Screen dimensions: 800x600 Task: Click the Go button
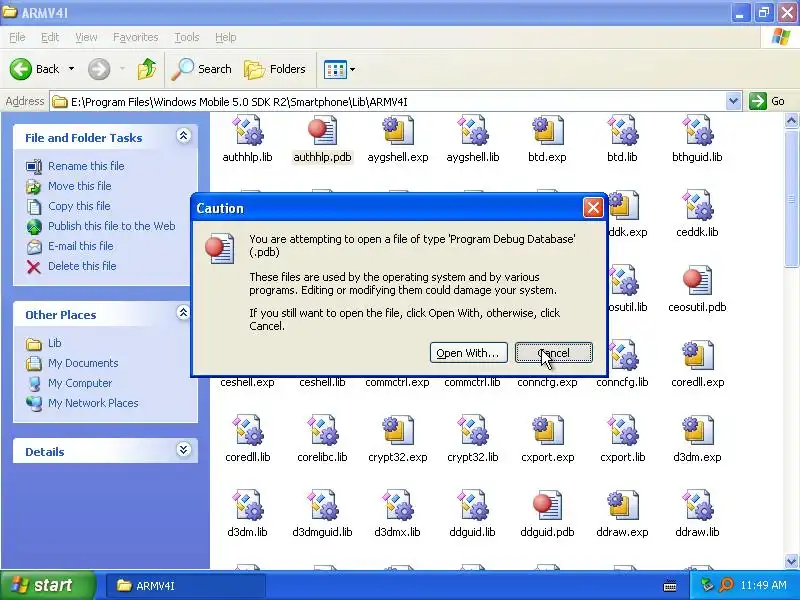coord(767,101)
